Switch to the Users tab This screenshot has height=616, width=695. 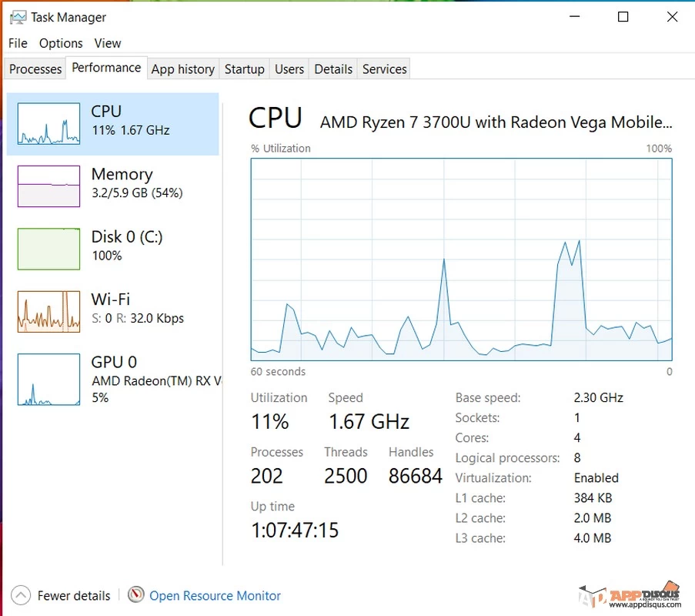[x=289, y=69]
